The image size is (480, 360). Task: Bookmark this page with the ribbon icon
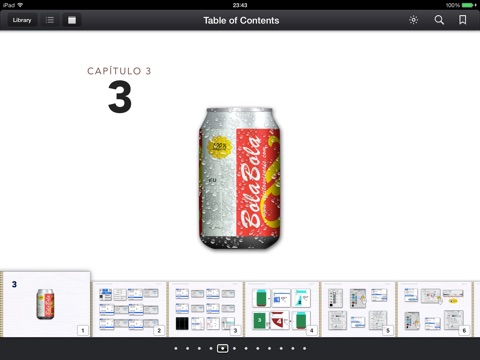[x=462, y=20]
